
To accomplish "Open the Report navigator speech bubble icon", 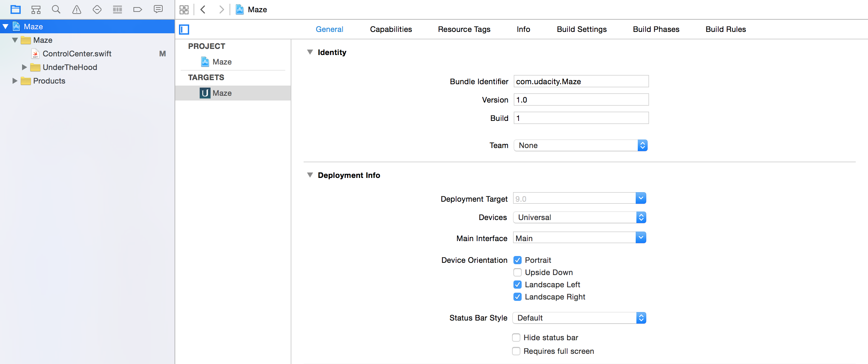I will (x=158, y=10).
